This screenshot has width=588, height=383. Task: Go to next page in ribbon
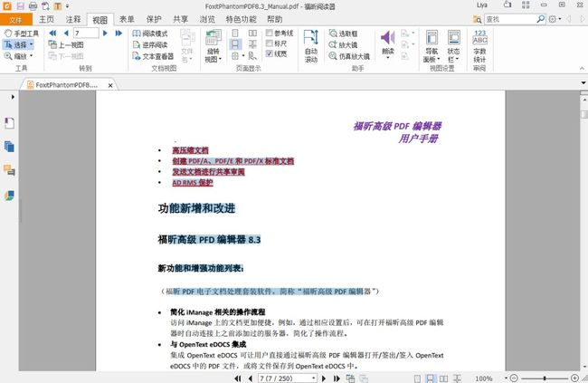pos(105,34)
